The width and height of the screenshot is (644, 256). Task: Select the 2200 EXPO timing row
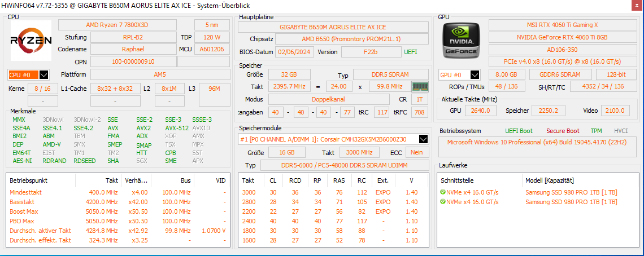[x=333, y=211]
